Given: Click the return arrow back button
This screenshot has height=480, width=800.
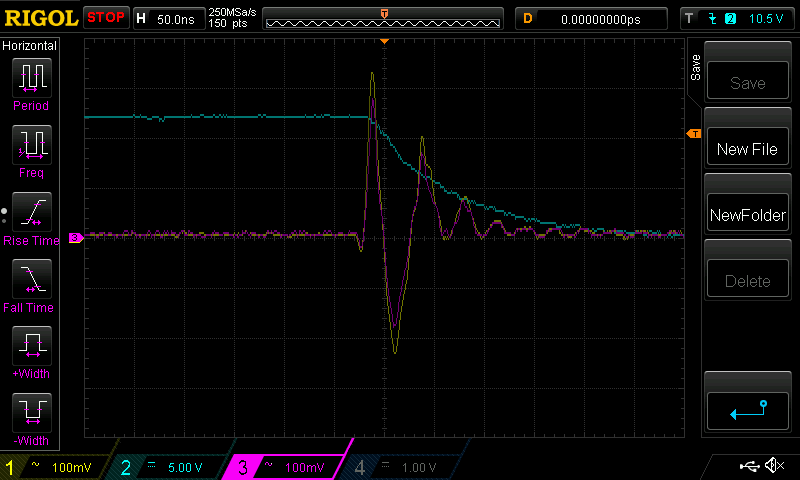Looking at the screenshot, I should pyautogui.click(x=747, y=411).
